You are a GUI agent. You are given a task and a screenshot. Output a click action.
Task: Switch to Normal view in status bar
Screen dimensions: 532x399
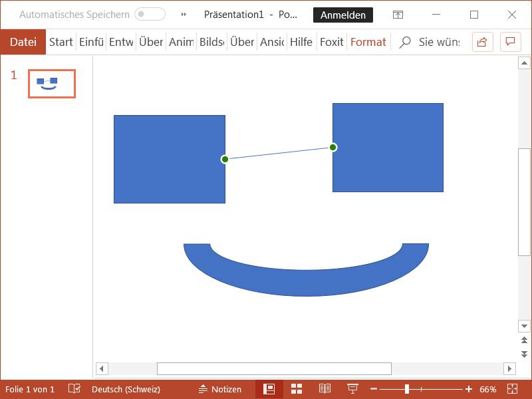(x=269, y=389)
